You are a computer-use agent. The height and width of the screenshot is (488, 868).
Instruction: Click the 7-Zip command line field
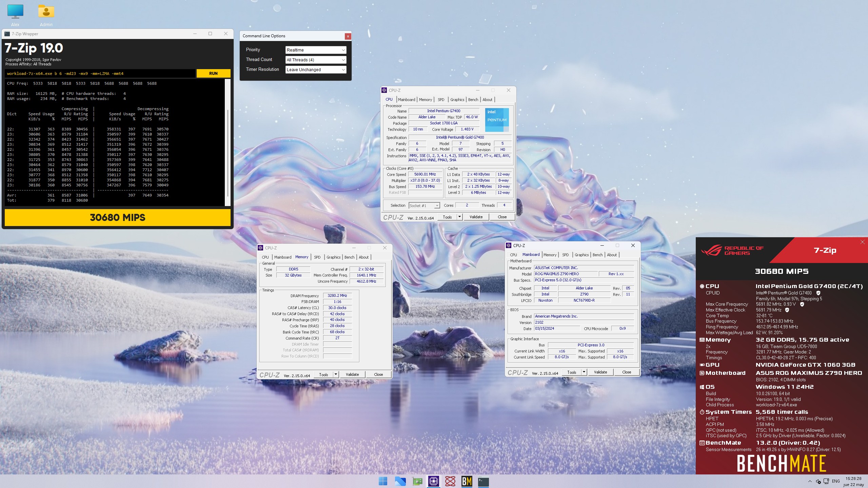coord(100,74)
